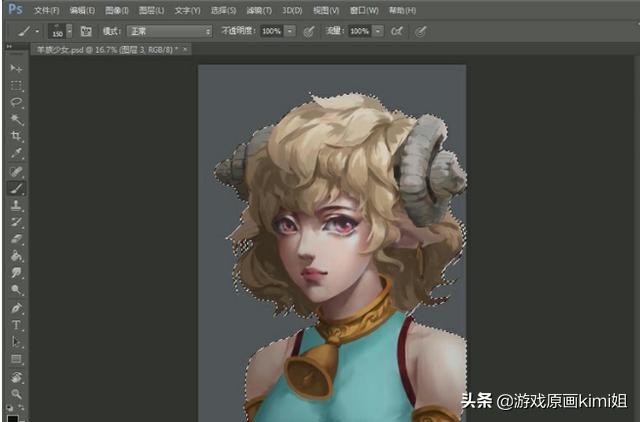Toggle the Brush panel button

[x=86, y=31]
